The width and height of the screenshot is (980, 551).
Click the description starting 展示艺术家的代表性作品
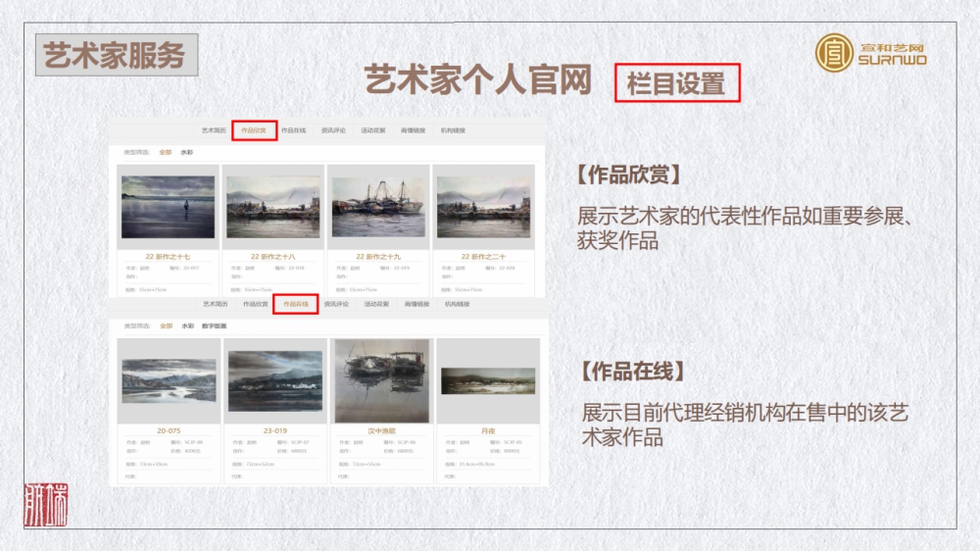[745, 228]
